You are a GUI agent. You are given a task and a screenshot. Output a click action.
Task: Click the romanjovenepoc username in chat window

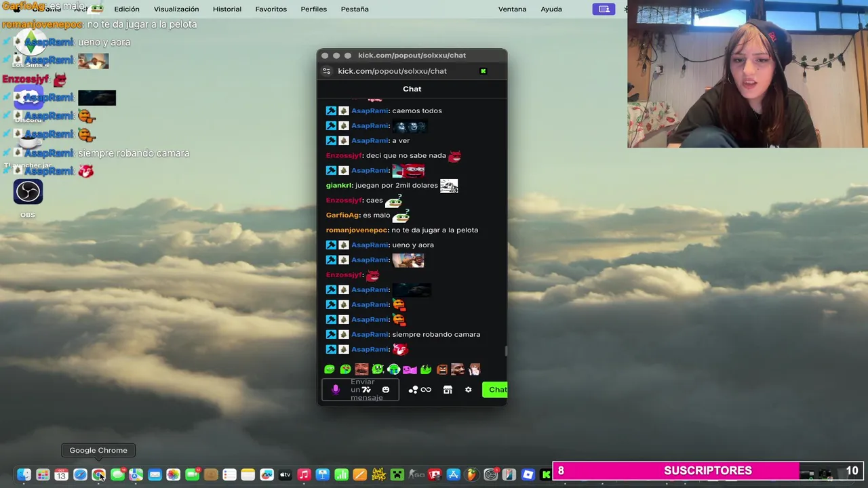point(357,230)
